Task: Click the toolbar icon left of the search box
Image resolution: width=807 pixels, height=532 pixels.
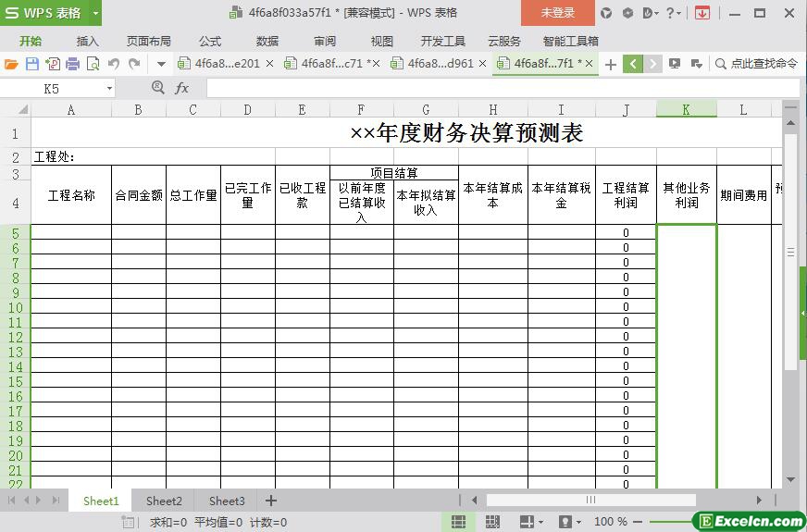Action: pos(696,64)
